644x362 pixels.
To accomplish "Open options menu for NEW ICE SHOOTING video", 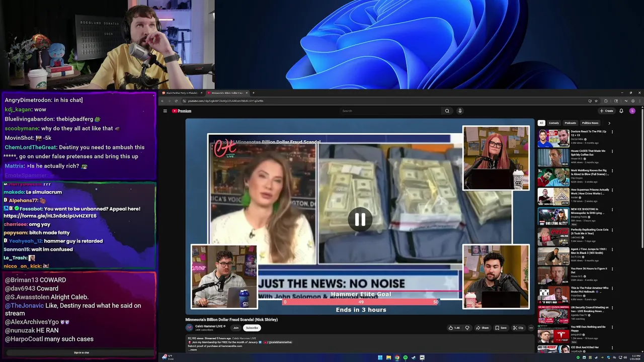I will pyautogui.click(x=612, y=210).
